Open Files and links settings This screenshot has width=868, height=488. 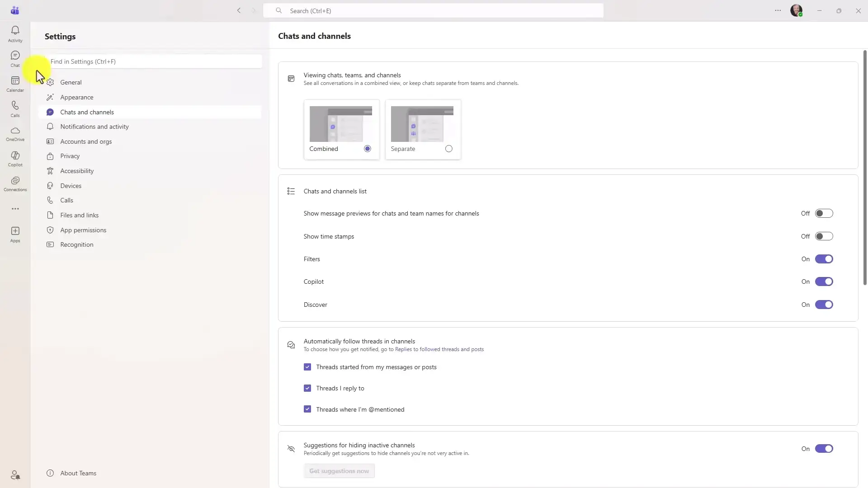pos(150,215)
